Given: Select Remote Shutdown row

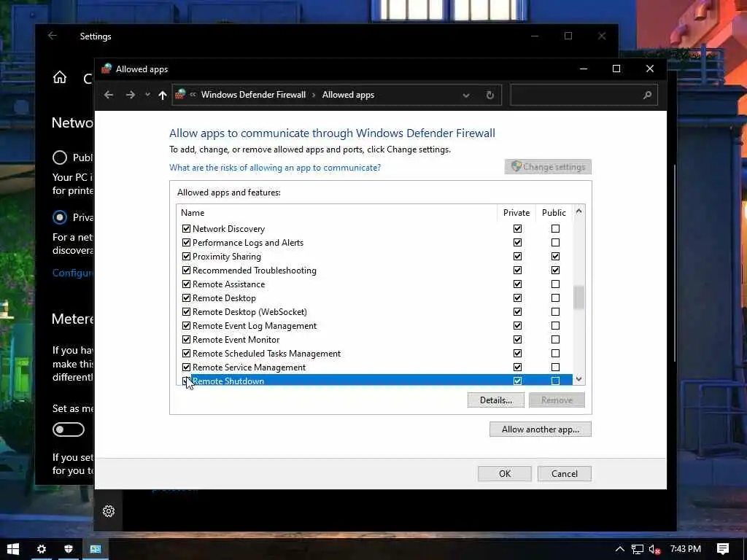Looking at the screenshot, I should click(374, 380).
